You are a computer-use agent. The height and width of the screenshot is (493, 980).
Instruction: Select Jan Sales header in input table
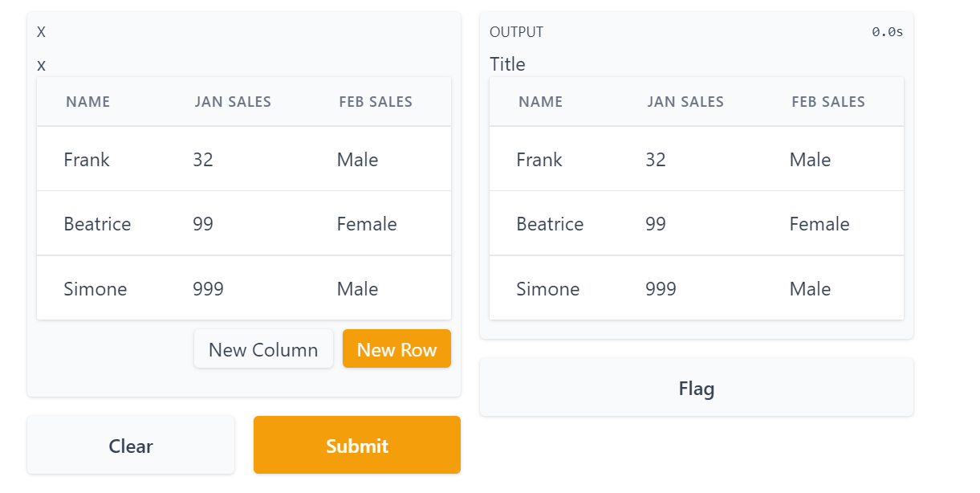(x=233, y=102)
